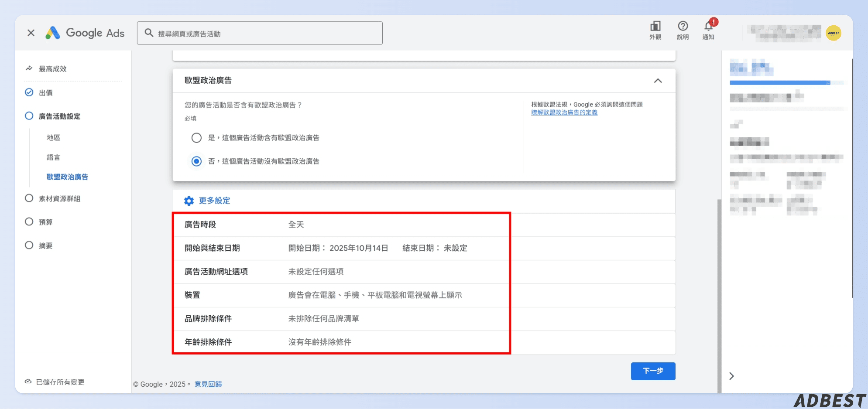Screen dimensions: 868x409
Task: Click the right panel collapse arrow
Action: (x=732, y=376)
